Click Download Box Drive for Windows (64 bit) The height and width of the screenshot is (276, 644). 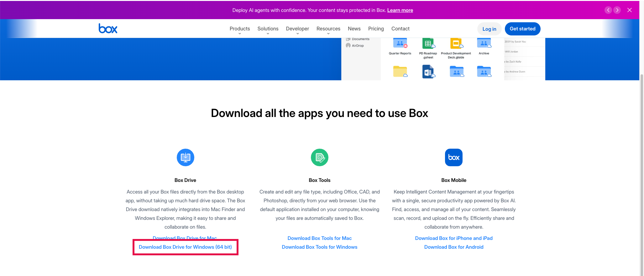pyautogui.click(x=185, y=247)
